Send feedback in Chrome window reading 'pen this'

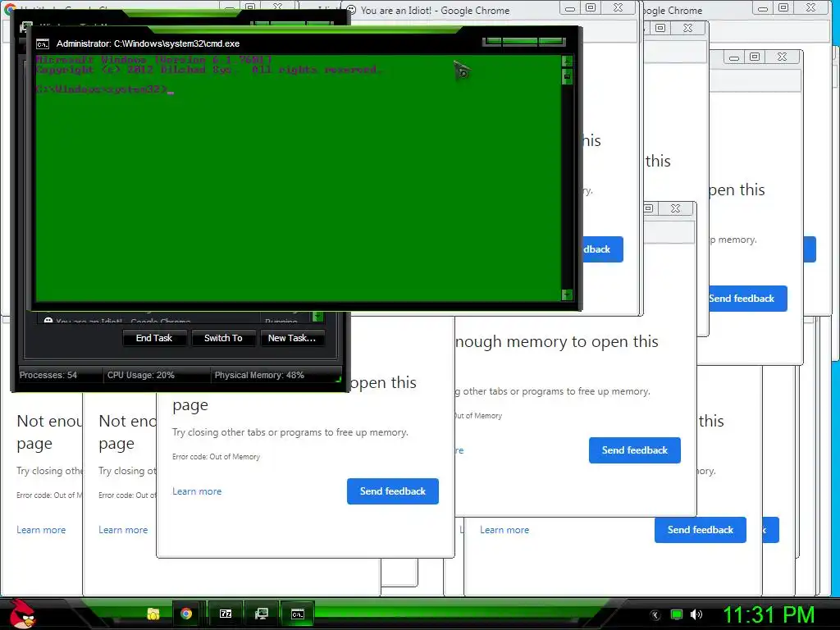747,299
